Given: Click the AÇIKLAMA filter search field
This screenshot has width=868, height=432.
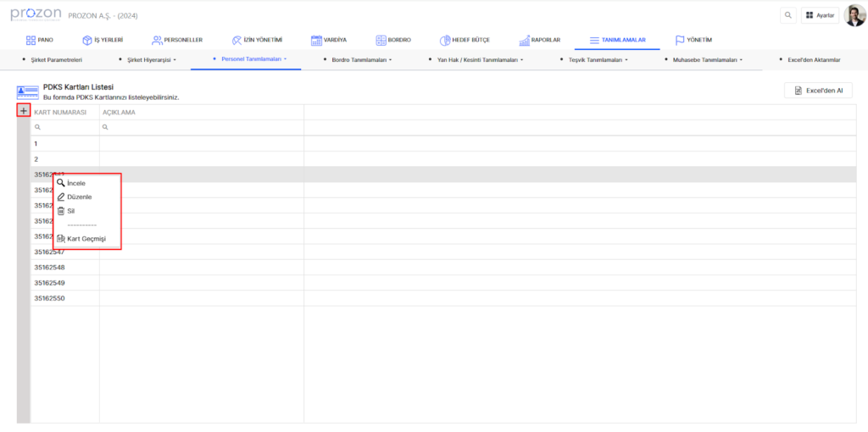Looking at the screenshot, I should (x=202, y=127).
